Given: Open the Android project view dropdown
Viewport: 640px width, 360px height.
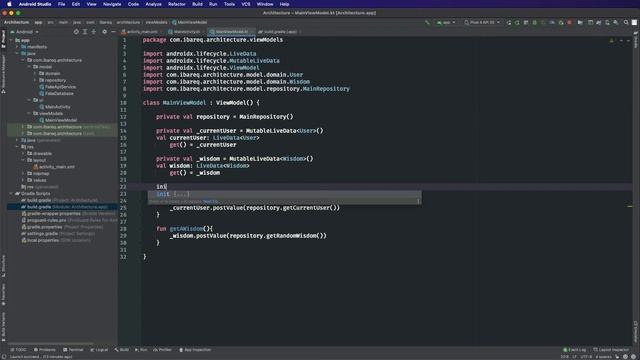Looking at the screenshot, I should [x=24, y=31].
